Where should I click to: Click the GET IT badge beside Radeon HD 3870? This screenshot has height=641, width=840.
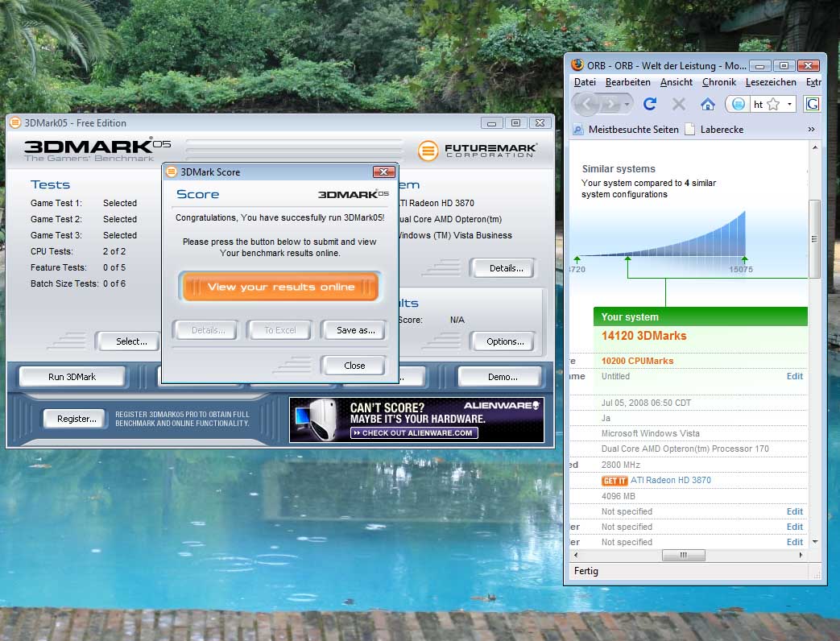click(614, 481)
